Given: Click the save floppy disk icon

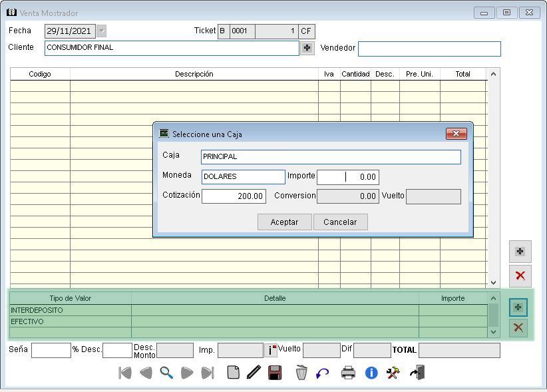Looking at the screenshot, I should [x=275, y=373].
